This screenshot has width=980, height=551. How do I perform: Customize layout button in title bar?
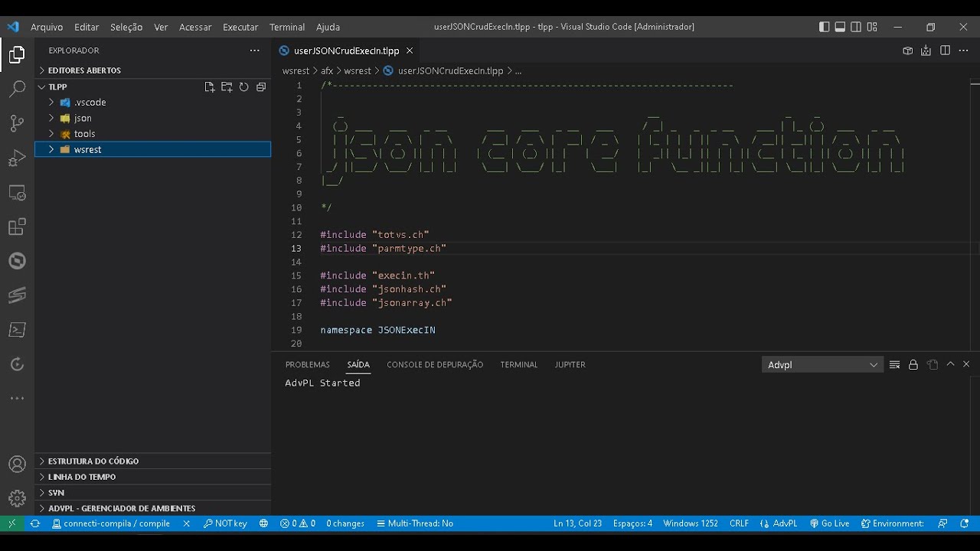(x=872, y=27)
